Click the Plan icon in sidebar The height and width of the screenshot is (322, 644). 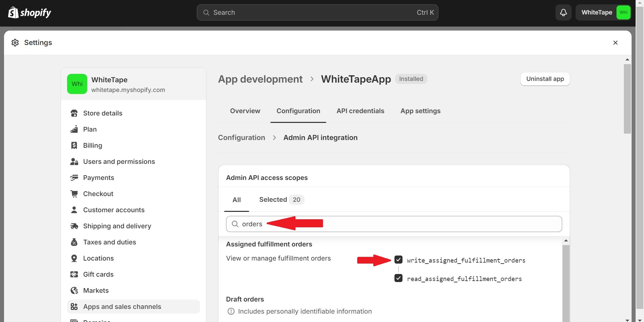(74, 129)
